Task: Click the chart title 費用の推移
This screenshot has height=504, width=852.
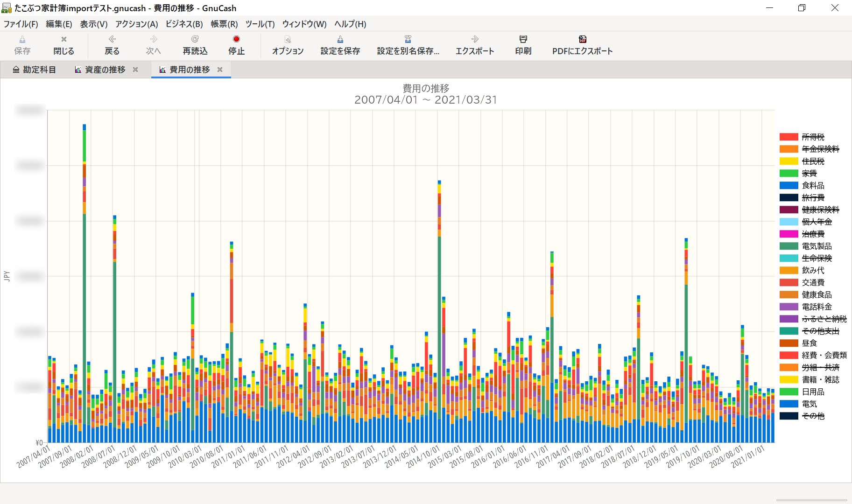Action: [x=426, y=88]
